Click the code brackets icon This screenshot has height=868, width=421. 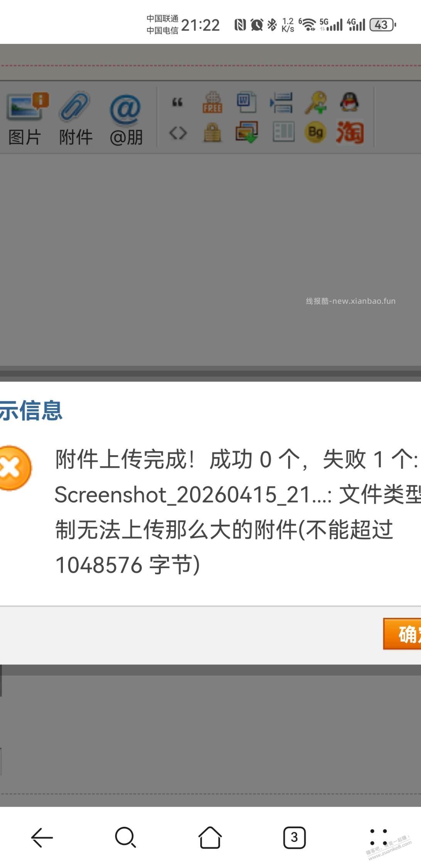(x=178, y=133)
